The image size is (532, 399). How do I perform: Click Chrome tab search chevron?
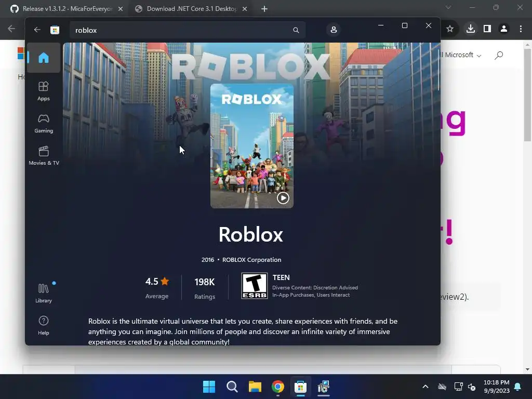pos(448,7)
